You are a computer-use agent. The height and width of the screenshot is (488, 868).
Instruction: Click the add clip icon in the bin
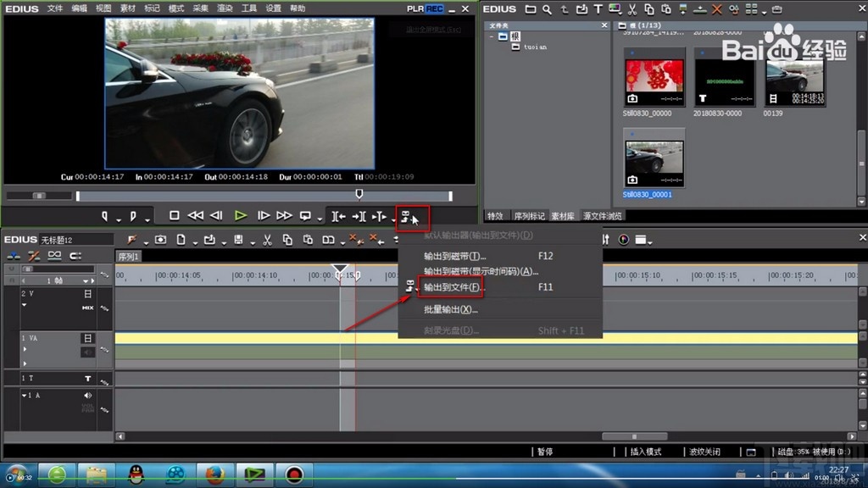pos(581,8)
